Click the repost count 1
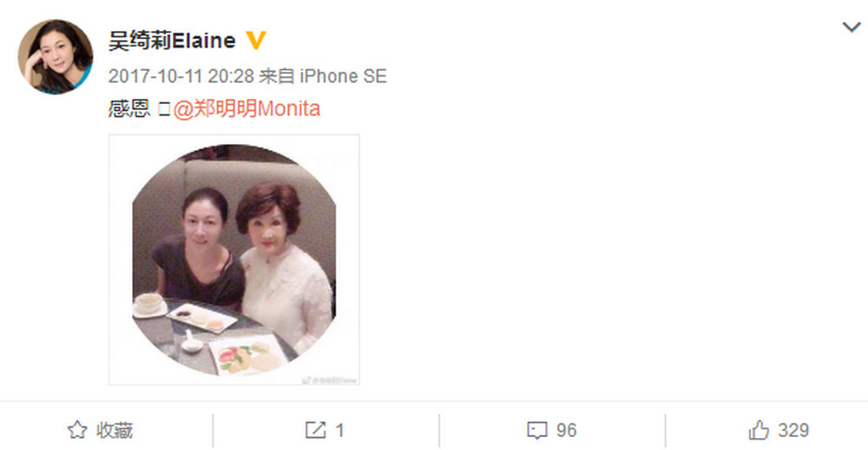Image resolution: width=868 pixels, height=450 pixels. tap(339, 430)
